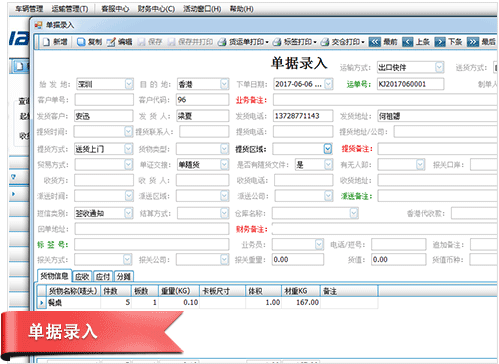Click the 运单号 field with KJ2017060001
The height and width of the screenshot is (364, 499).
click(410, 84)
